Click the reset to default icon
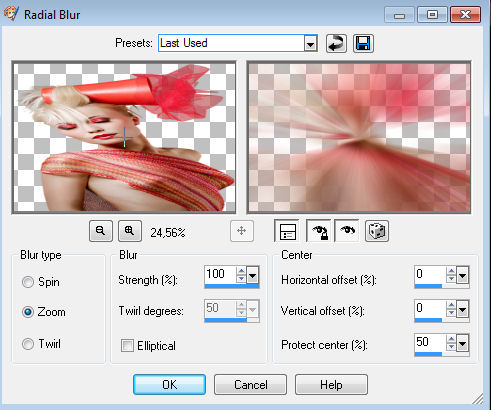This screenshot has width=491, height=410. [x=336, y=43]
